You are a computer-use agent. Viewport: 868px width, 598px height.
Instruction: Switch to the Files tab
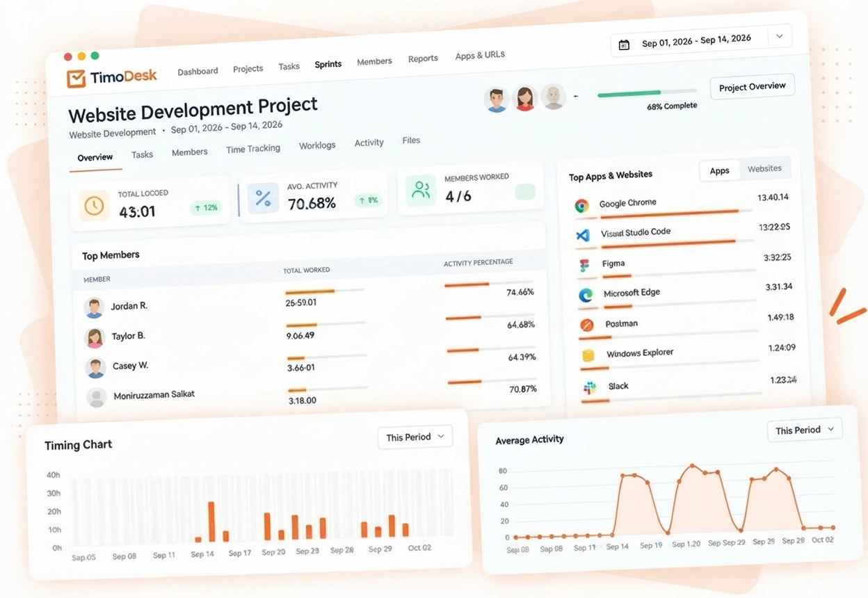tap(411, 140)
